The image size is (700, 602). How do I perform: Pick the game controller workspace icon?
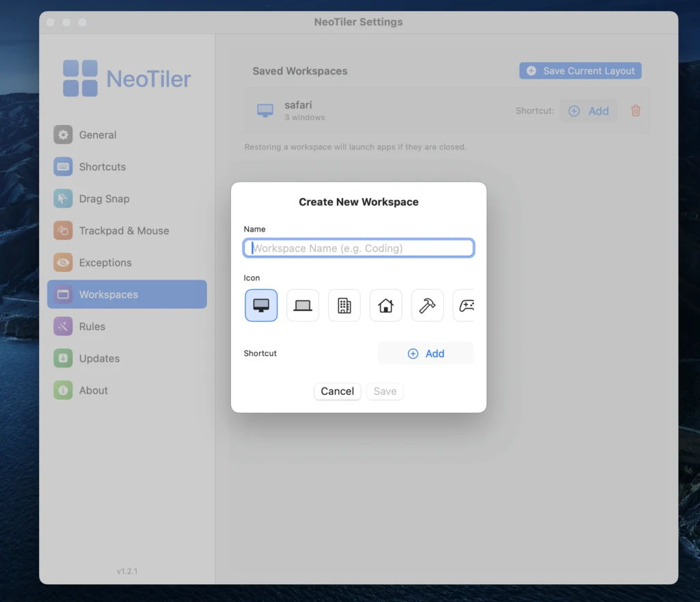(x=464, y=305)
